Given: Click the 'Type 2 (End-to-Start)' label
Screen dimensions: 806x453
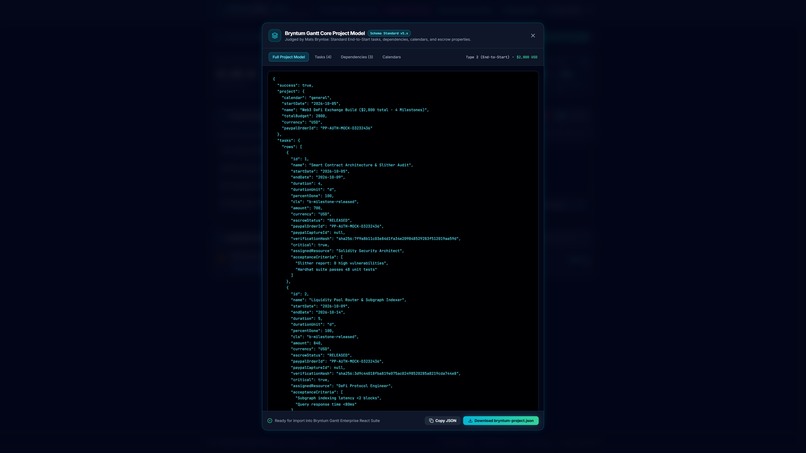Looking at the screenshot, I should 487,57.
